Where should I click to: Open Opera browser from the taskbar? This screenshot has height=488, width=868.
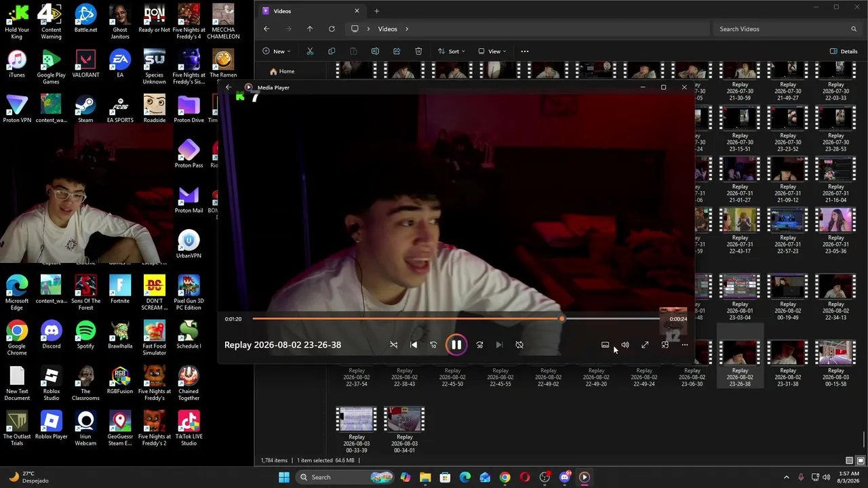click(525, 477)
